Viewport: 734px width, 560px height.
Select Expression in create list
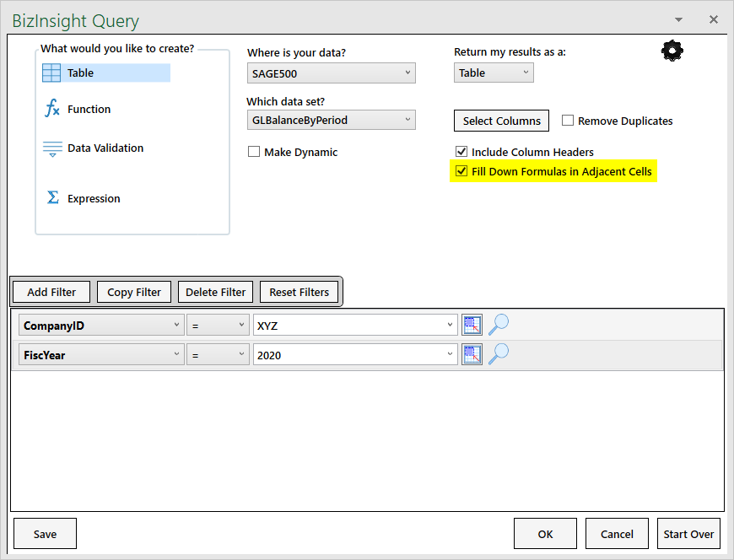tap(94, 198)
